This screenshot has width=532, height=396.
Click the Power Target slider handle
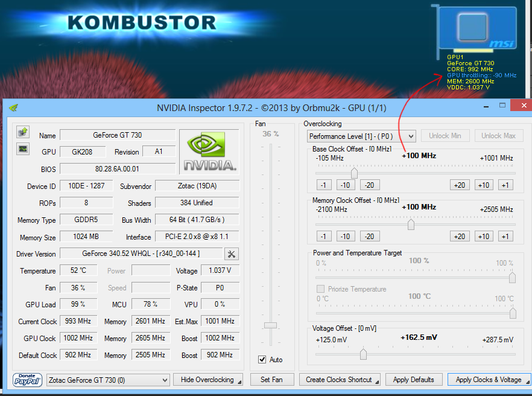512,278
